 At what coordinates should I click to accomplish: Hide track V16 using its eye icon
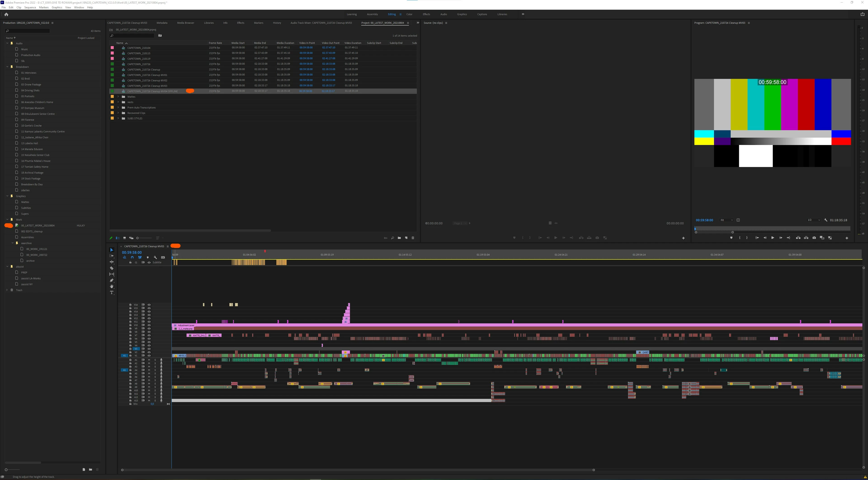coord(149,304)
